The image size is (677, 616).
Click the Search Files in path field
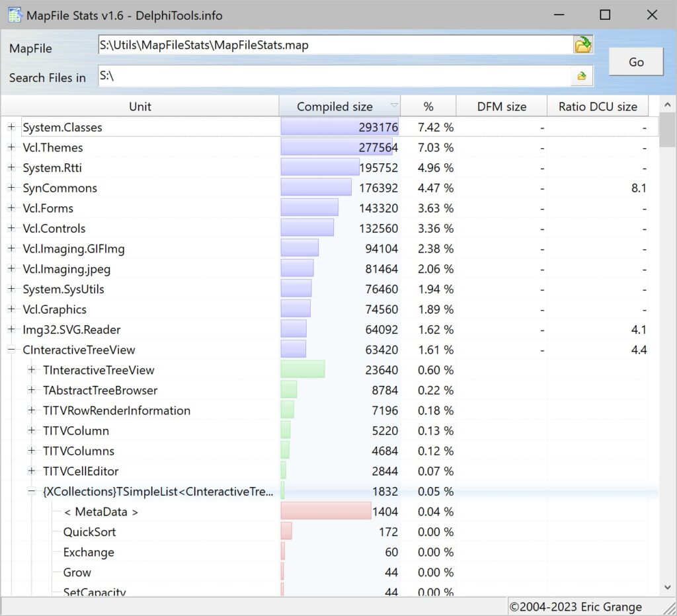[x=335, y=76]
